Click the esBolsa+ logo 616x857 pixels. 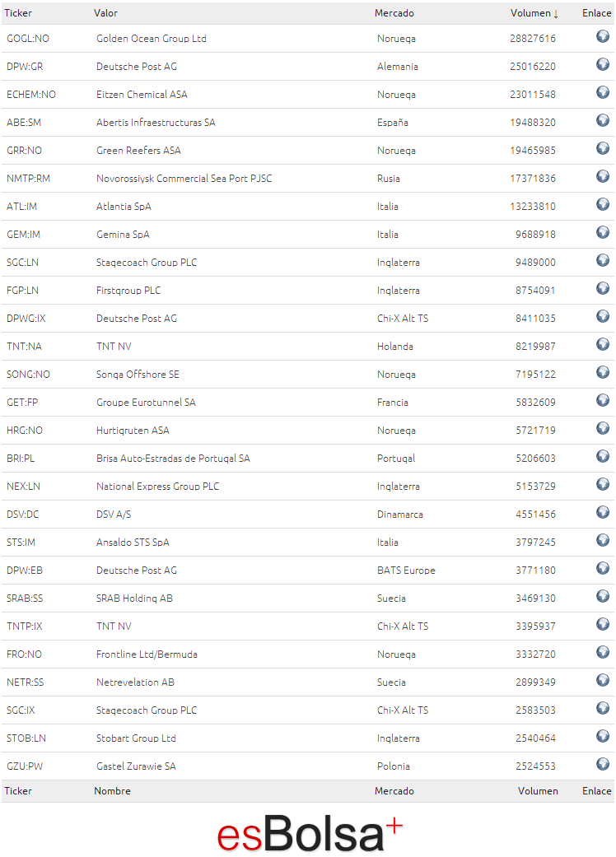coord(310,832)
